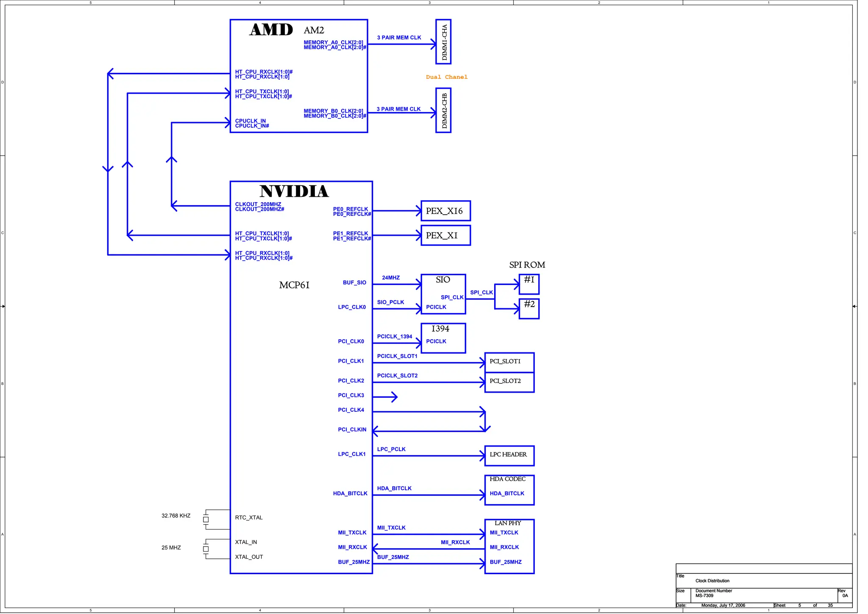This screenshot has width=868, height=614.
Task: Click the PE1_REFCLK pin label
Action: (351, 233)
